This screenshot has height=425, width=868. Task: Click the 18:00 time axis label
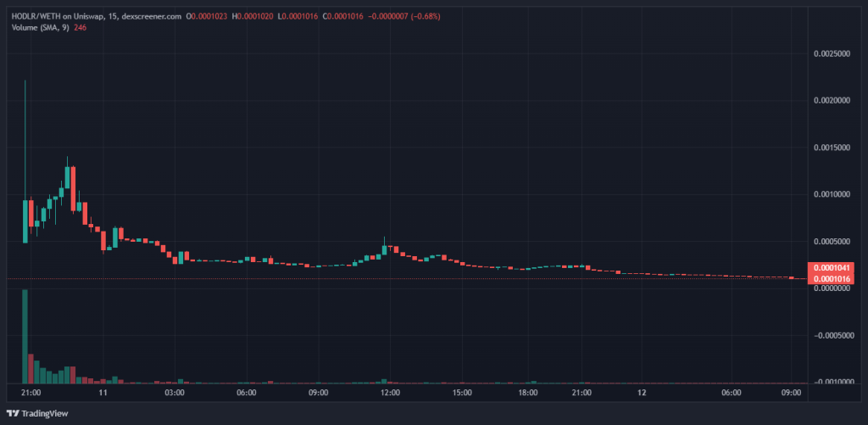point(529,393)
